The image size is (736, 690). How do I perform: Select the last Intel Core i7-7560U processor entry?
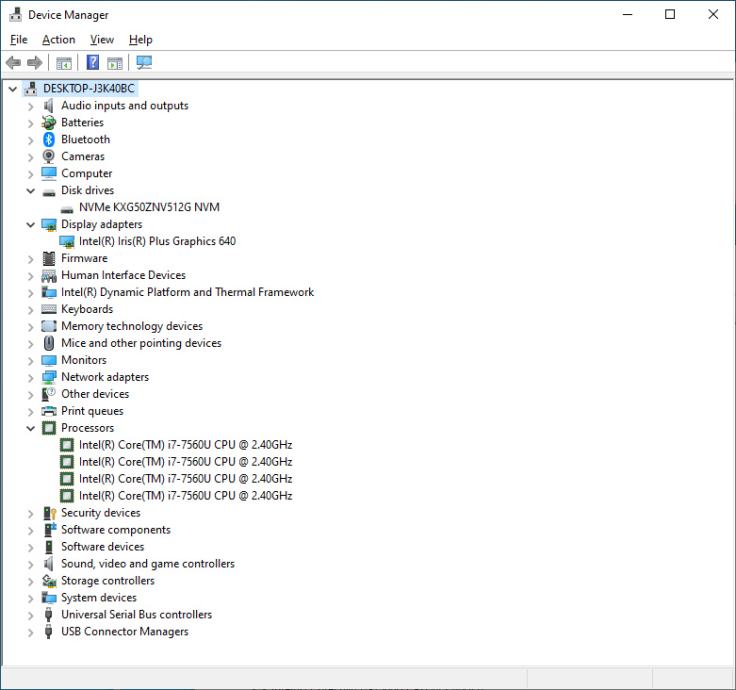click(185, 495)
